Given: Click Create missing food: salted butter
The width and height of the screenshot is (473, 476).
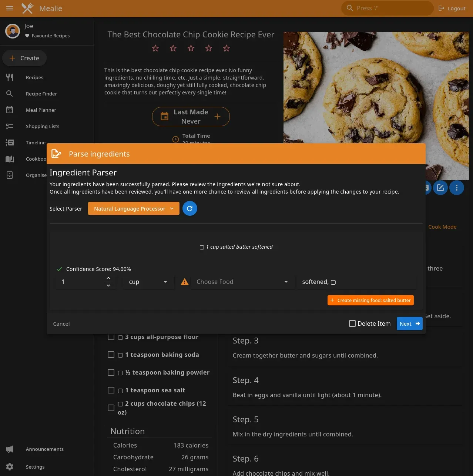Looking at the screenshot, I should (370, 300).
